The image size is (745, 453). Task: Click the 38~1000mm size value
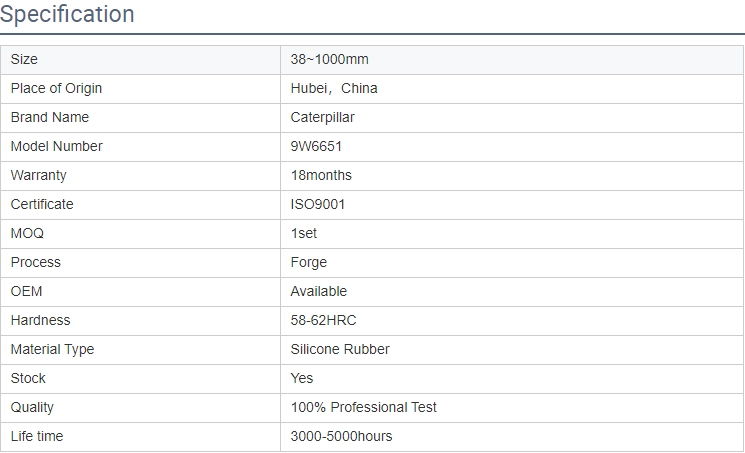point(329,59)
